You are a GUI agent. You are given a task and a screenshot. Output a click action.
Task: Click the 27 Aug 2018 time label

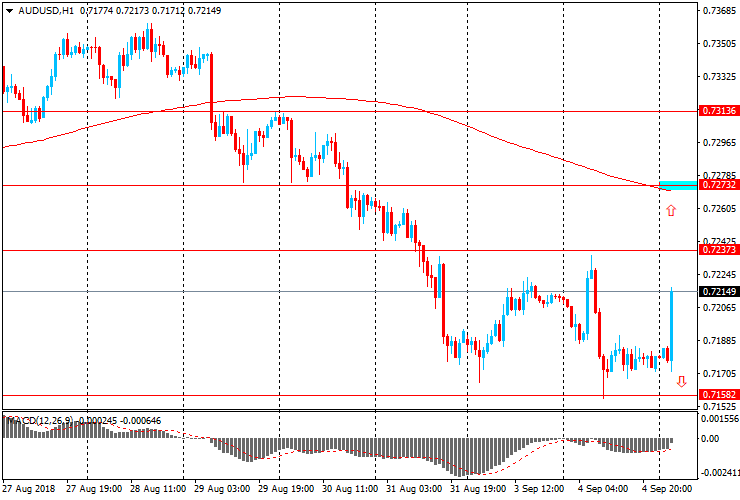point(28,489)
